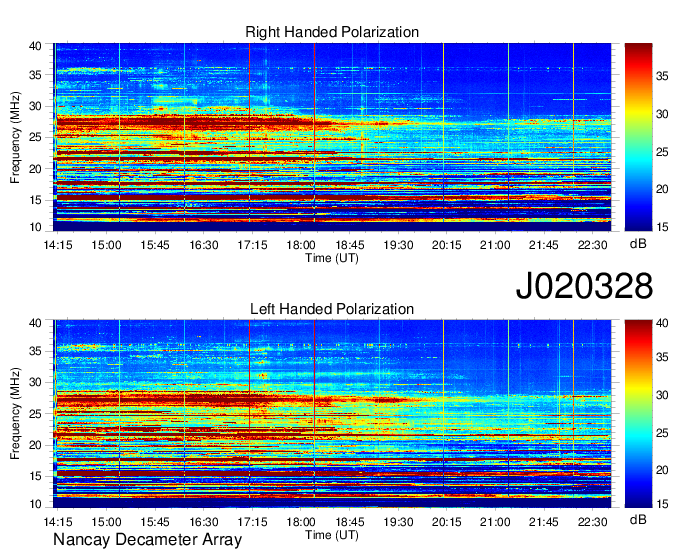Viewport: 680px width, 552px height.
Task: Click the 20 dB tick on Left Handed color bar
Action: coord(662,470)
